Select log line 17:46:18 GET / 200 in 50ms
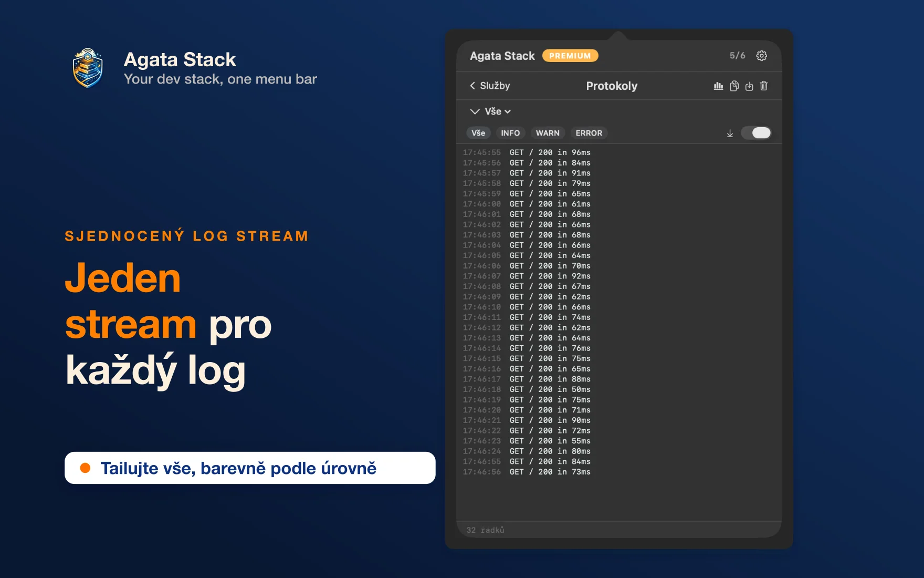The width and height of the screenshot is (924, 578). point(527,389)
